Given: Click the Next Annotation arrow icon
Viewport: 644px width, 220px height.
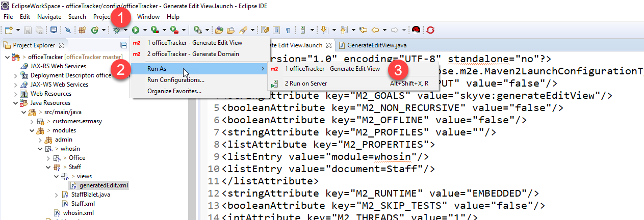Looking at the screenshot, I should 325,30.
